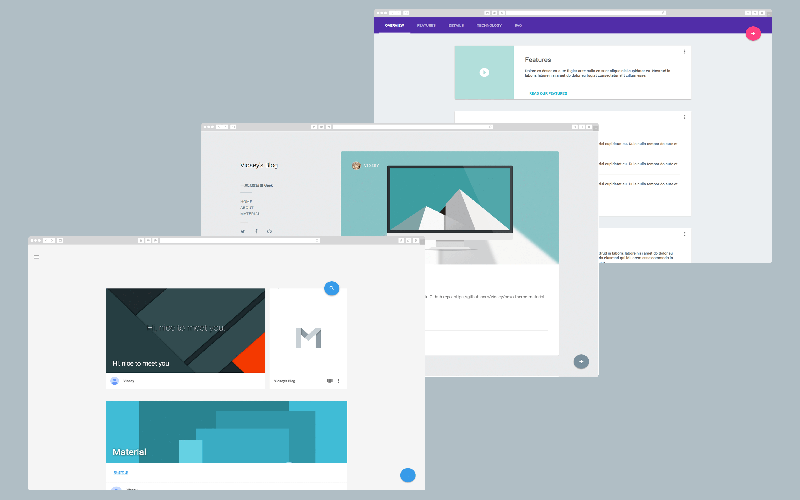Open the three-dot menu on the M logo card
The image size is (800, 500).
(339, 381)
